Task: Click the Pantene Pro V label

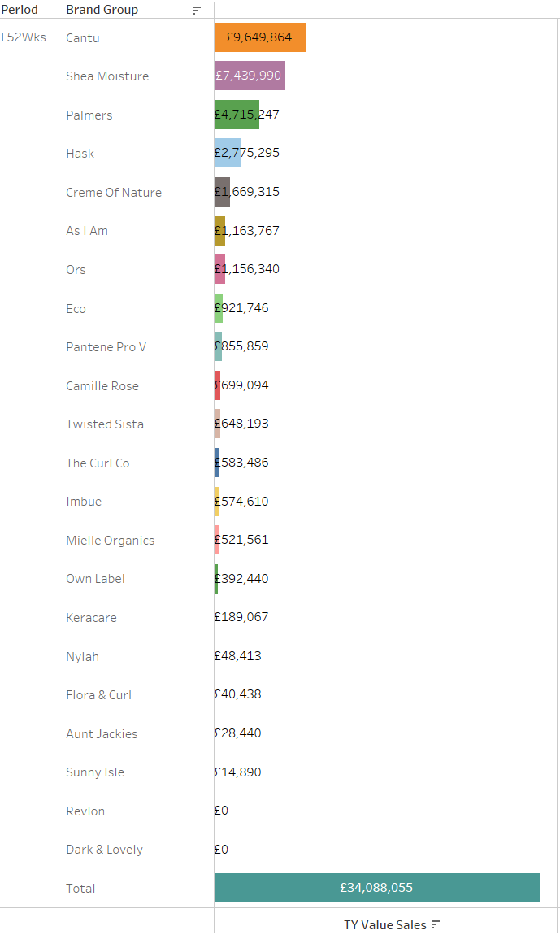Action: (x=106, y=347)
